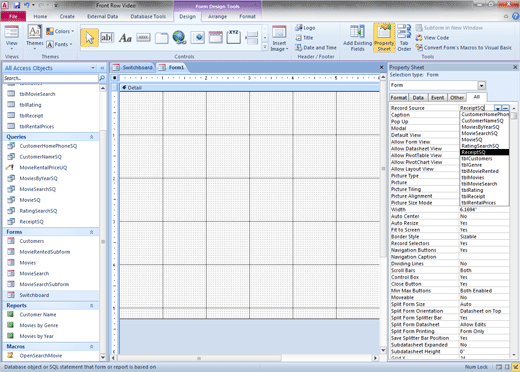This screenshot has width=520, height=372.
Task: Select the Data tab in Property Sheet
Action: click(x=418, y=98)
